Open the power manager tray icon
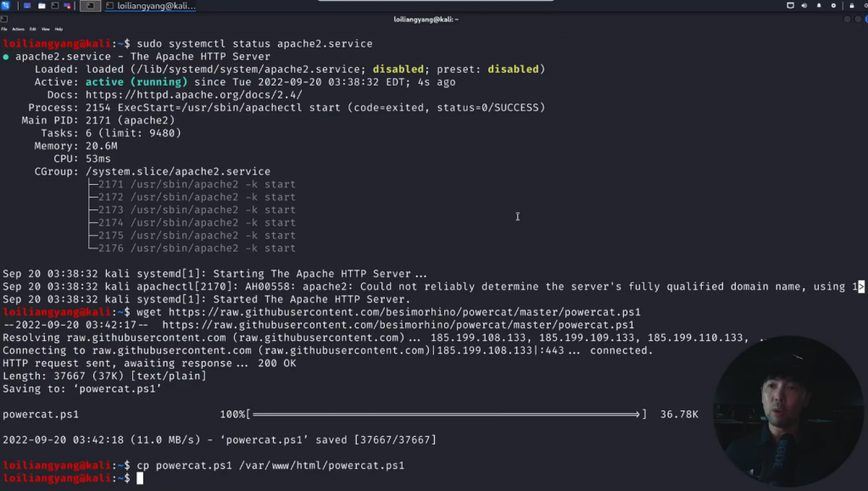This screenshot has width=868, height=491. 833,6
